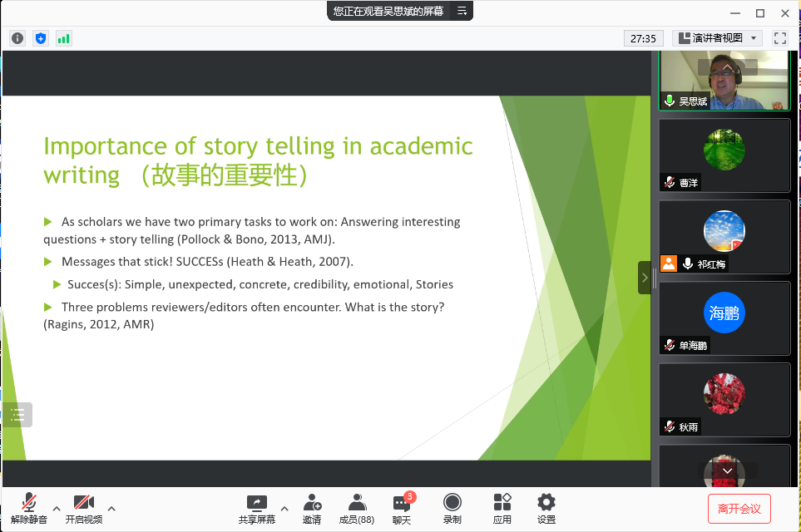Select 曹洋 participant tile
This screenshot has height=532, width=801.
pyautogui.click(x=724, y=155)
